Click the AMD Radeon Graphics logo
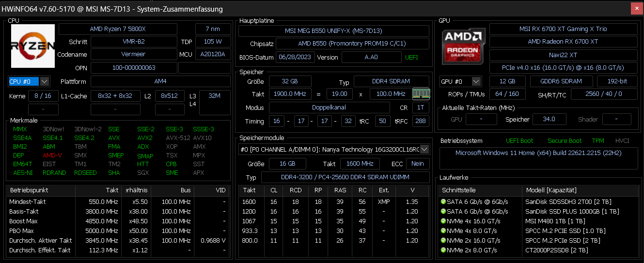644x263 pixels. [x=462, y=46]
